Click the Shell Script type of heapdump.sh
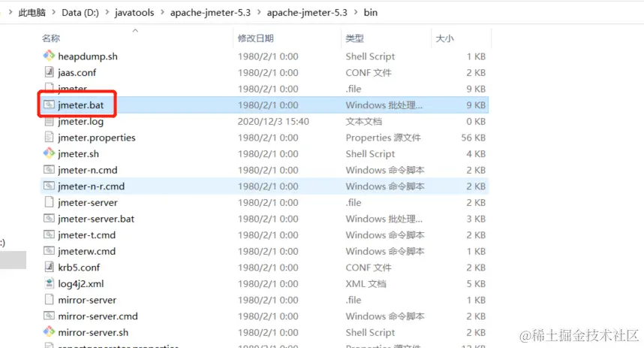 tap(370, 56)
